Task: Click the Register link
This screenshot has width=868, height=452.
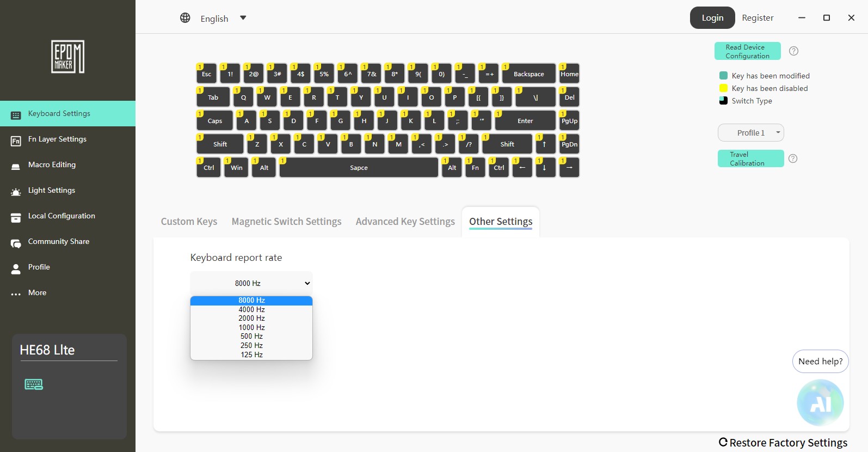Action: click(x=758, y=18)
